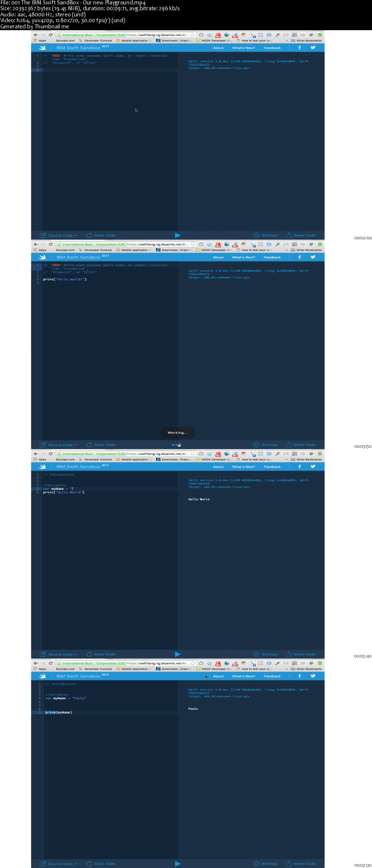Click browser back arrow in the 00:05:40 frame
Image resolution: width=372 pixels, height=868 pixels.
tap(36, 454)
